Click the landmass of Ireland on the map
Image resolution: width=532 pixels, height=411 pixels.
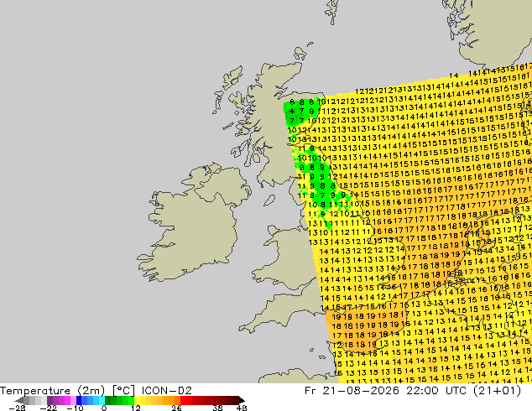[x=193, y=224]
